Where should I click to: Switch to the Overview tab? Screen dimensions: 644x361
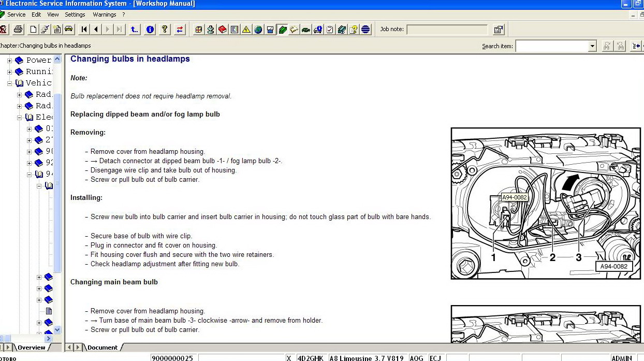31,348
